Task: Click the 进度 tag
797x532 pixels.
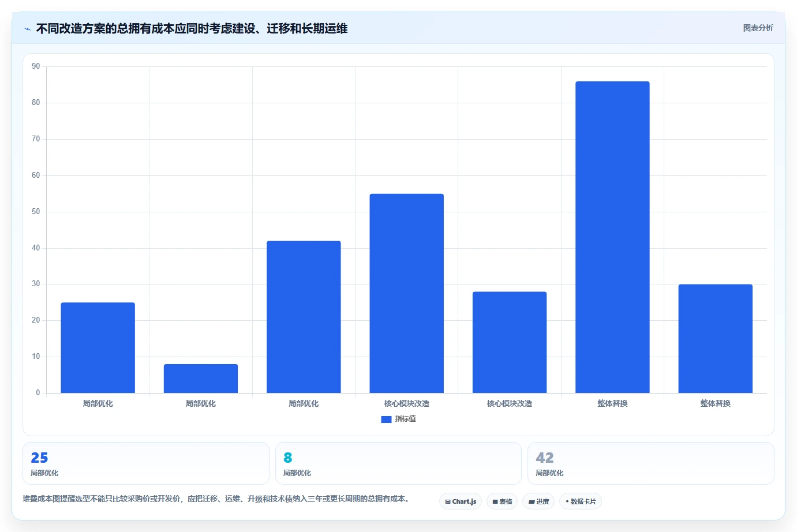Action: click(538, 501)
